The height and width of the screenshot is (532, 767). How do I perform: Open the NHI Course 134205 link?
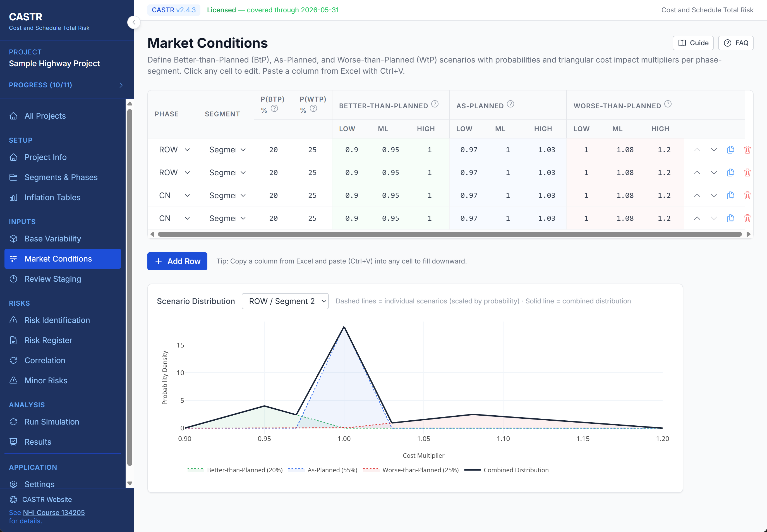coord(54,512)
